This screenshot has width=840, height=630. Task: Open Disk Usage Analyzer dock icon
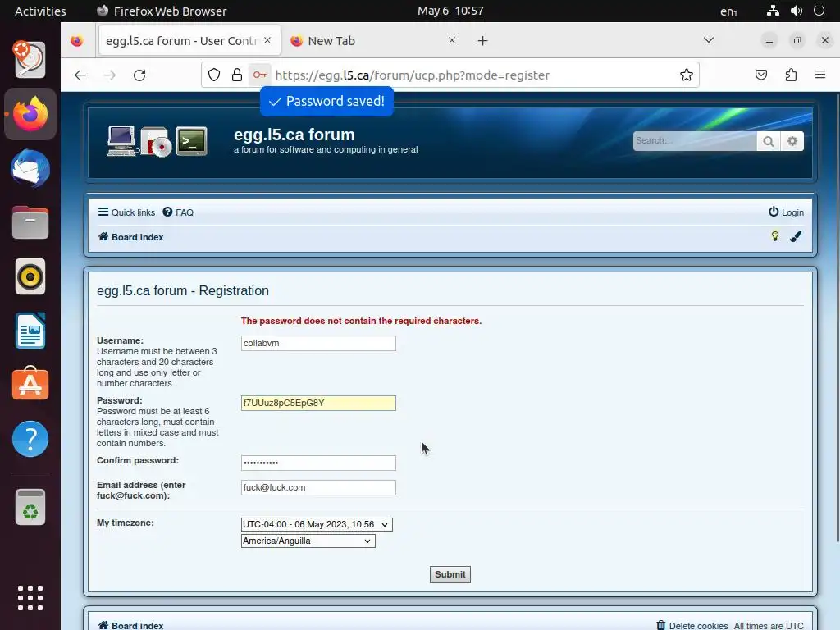(x=30, y=59)
